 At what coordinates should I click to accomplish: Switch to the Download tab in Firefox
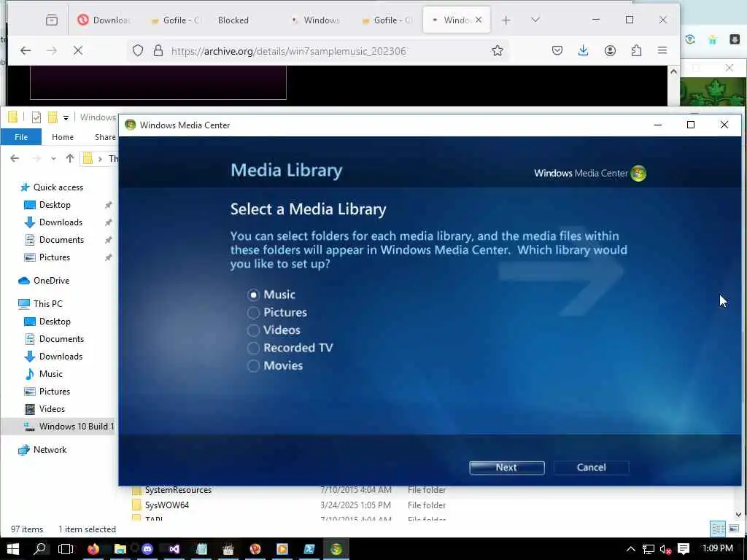coord(105,20)
